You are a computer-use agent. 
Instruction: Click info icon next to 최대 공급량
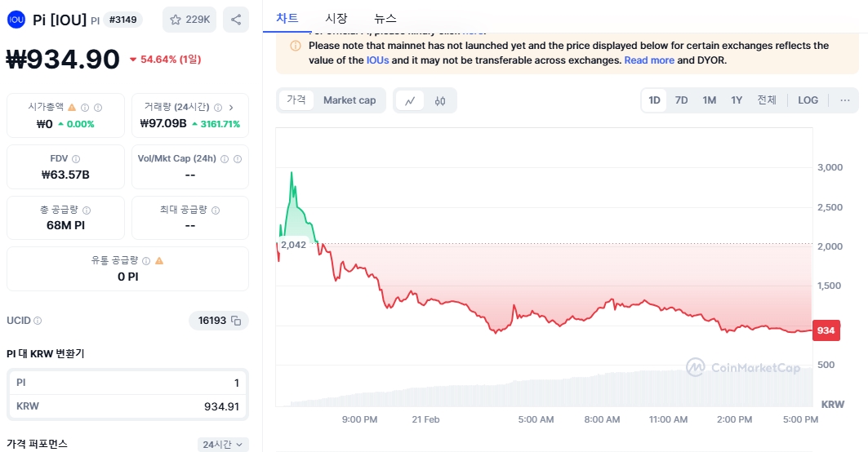pyautogui.click(x=216, y=210)
